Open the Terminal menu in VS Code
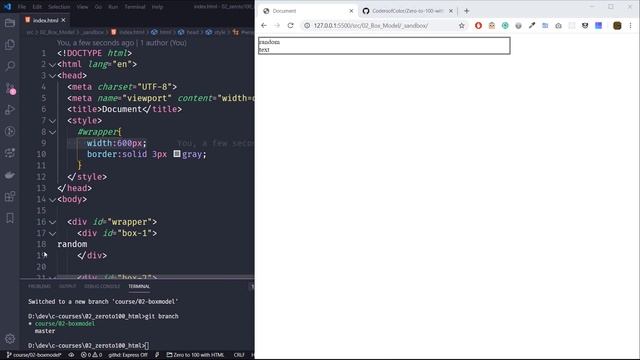The image size is (640, 360). pos(135,7)
